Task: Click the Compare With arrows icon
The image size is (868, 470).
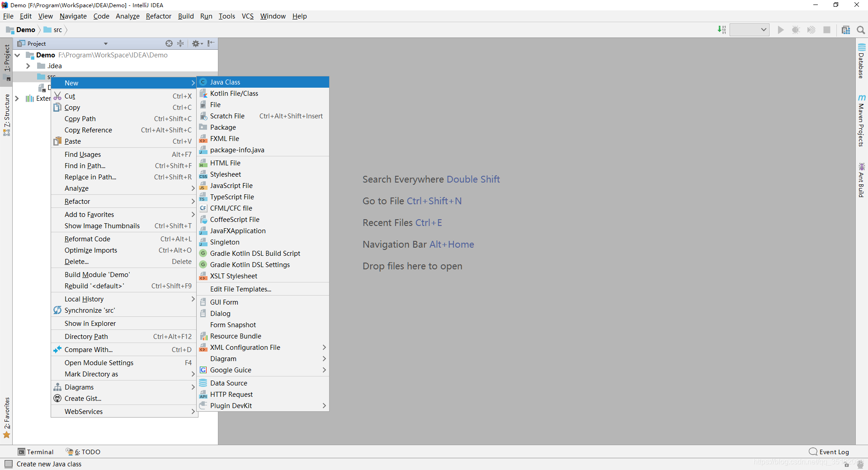Action: [57, 350]
